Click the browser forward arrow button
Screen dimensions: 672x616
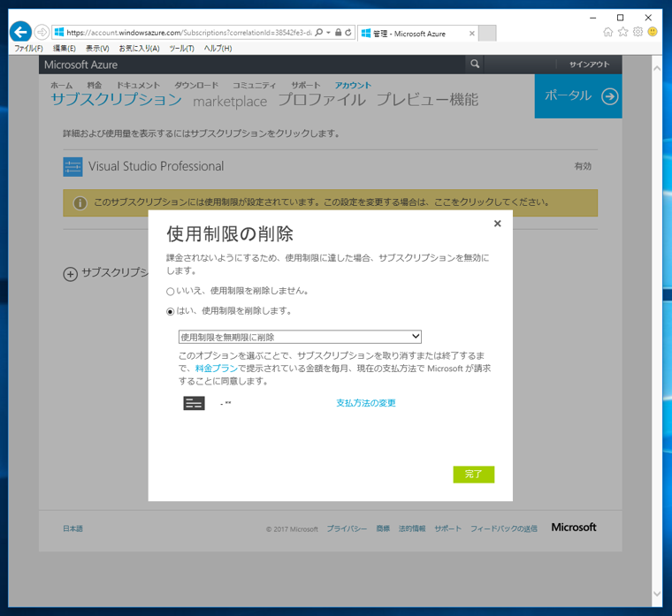42,32
